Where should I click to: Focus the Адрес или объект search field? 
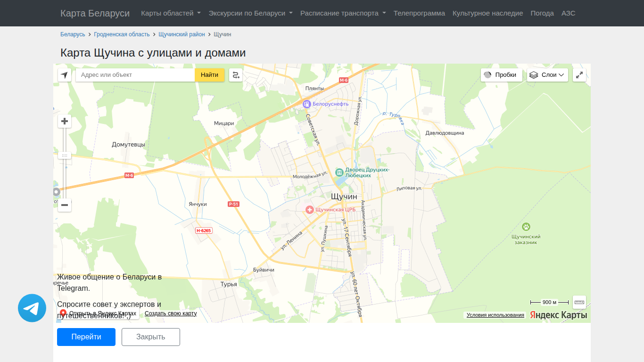[135, 75]
